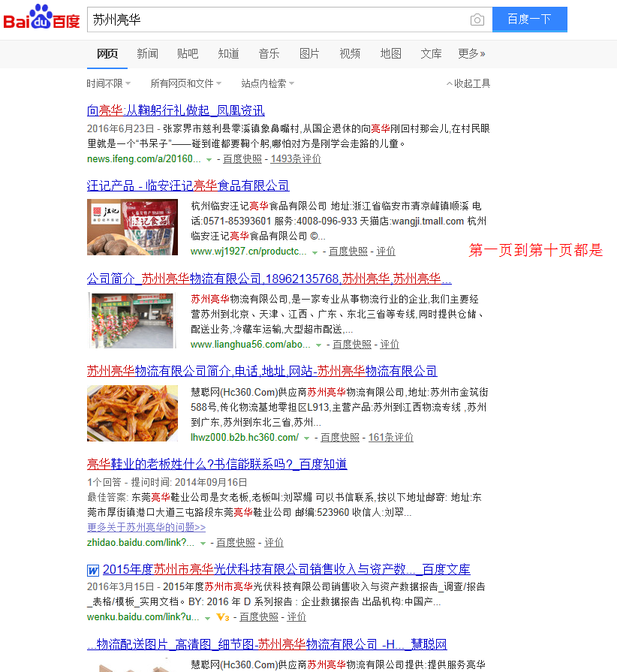Switch to the 图片 tab

(309, 53)
